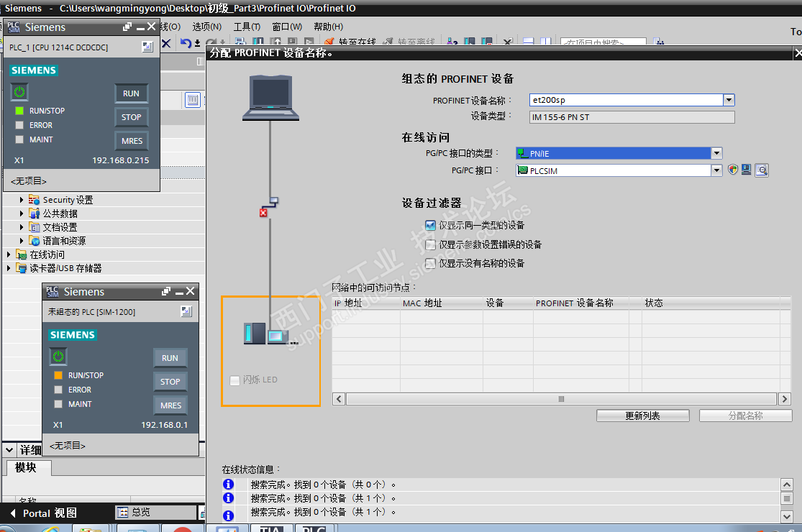Image resolution: width=802 pixels, height=532 pixels.
Task: Open the Security 设置 folder icon
Action: point(35,199)
